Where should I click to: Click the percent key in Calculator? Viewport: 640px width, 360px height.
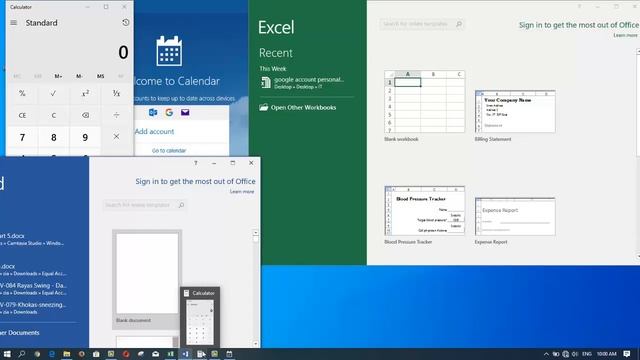point(22,93)
